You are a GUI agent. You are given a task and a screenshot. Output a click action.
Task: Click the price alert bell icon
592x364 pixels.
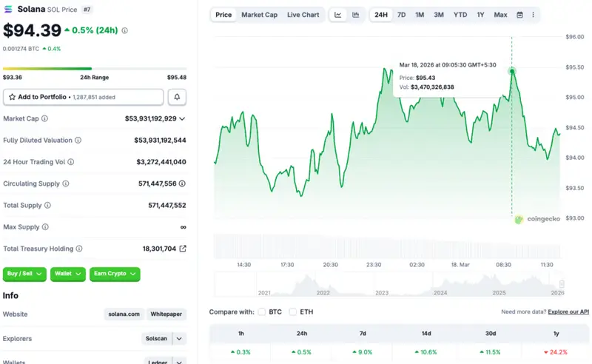177,97
